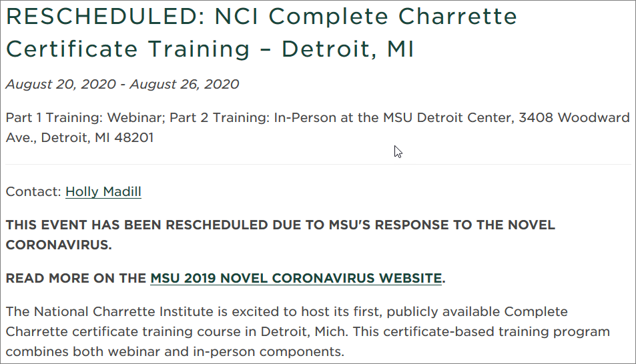Screen dimensions: 636x364
Task: Click the horizontal divider line below the address
Action: point(318,164)
